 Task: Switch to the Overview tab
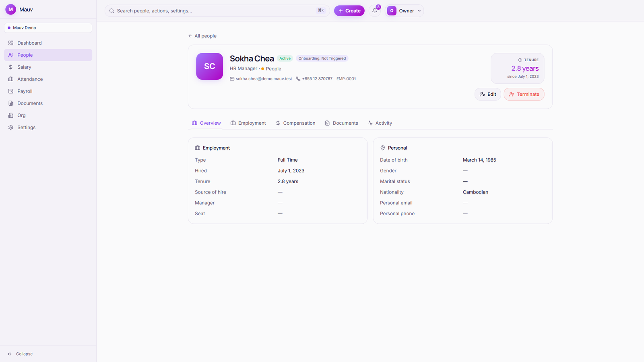coord(206,123)
